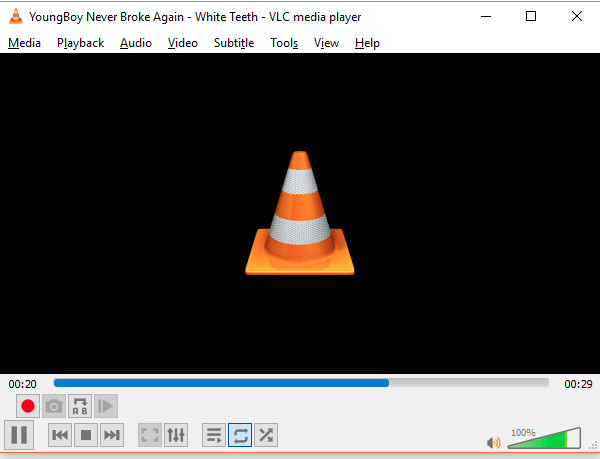Open the Media menu
This screenshot has height=459, width=600.
click(x=24, y=43)
